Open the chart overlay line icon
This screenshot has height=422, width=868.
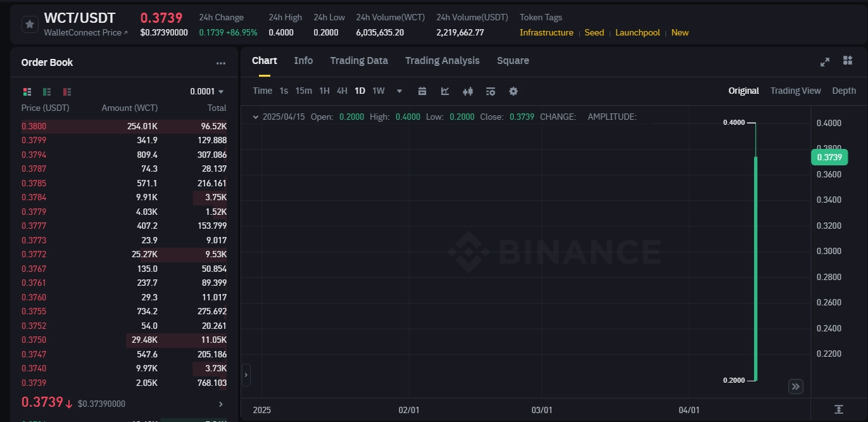click(445, 91)
